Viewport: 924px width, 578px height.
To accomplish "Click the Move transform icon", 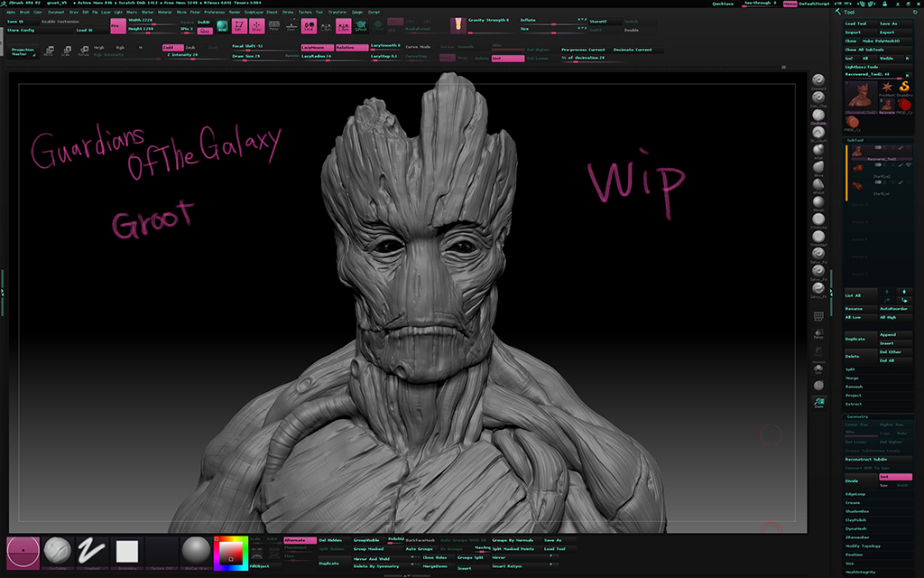I will point(50,51).
